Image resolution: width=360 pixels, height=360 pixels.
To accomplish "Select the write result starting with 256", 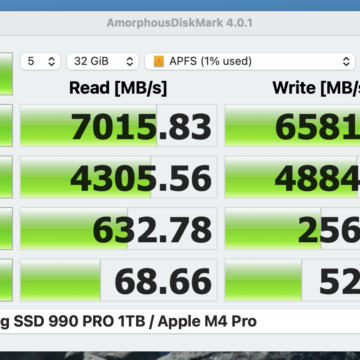I will click(292, 228).
